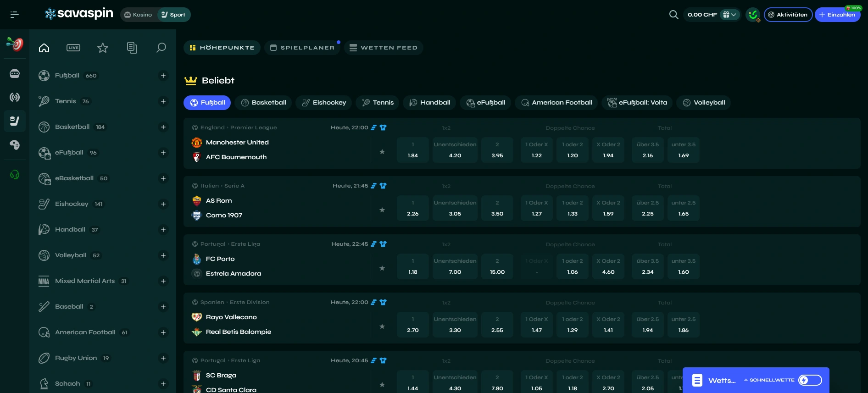Open favorites star icon in sidebar

(103, 48)
